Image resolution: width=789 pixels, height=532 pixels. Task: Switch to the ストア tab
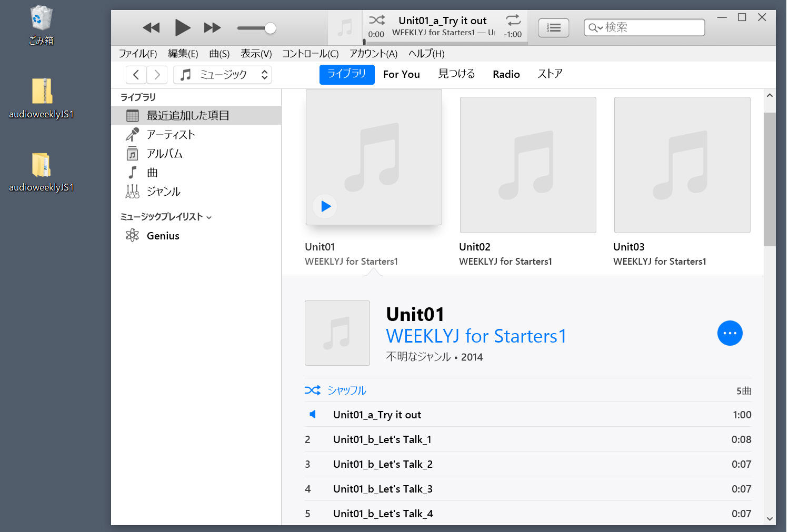click(550, 74)
